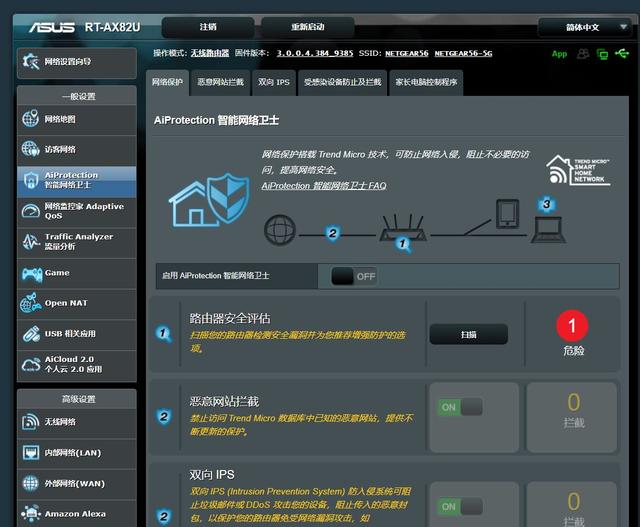Click the NETGEAR56 SSID link
Screen dimensions: 640x527
click(x=407, y=53)
